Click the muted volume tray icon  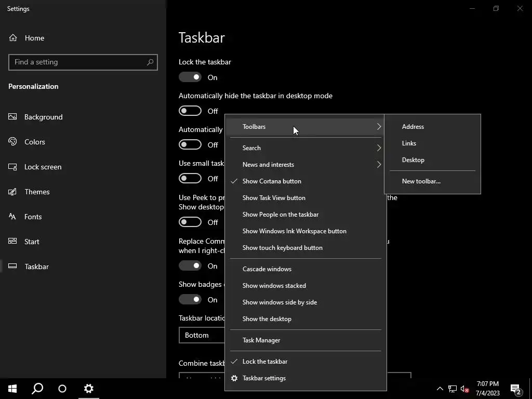point(464,389)
